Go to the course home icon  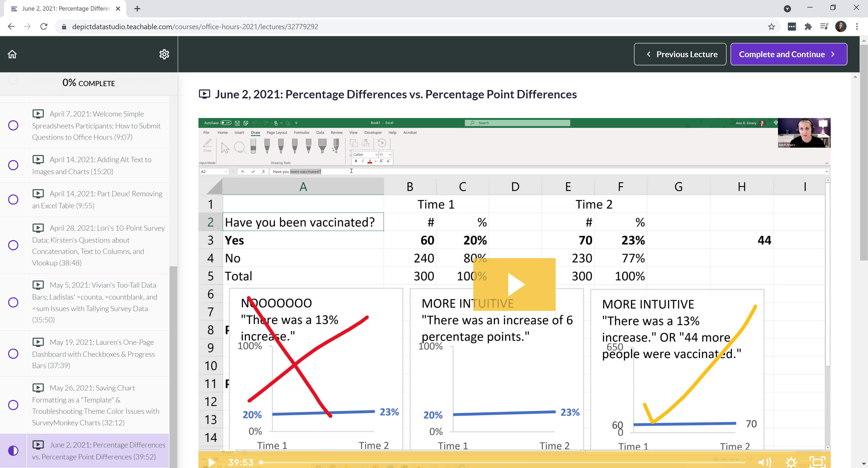[12, 54]
